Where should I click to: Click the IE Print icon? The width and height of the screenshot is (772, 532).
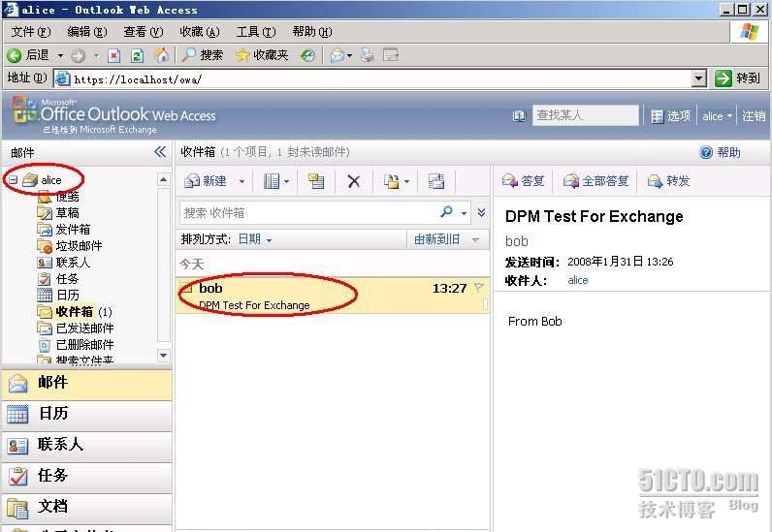coord(368,55)
